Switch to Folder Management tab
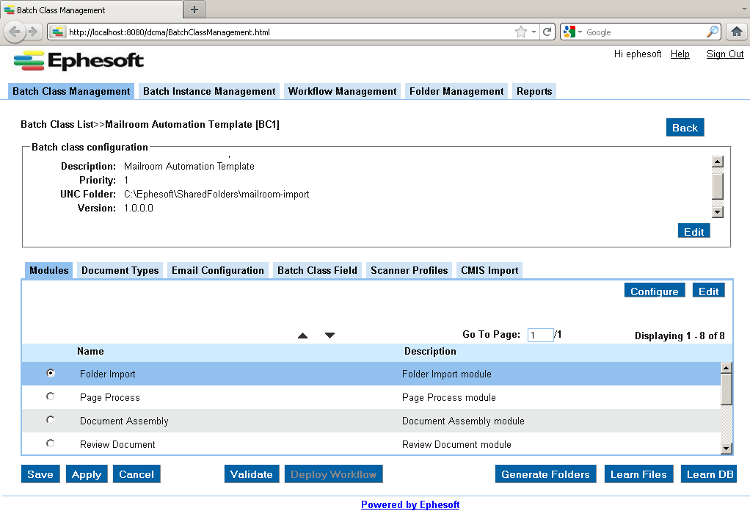The image size is (750, 511). click(x=456, y=91)
